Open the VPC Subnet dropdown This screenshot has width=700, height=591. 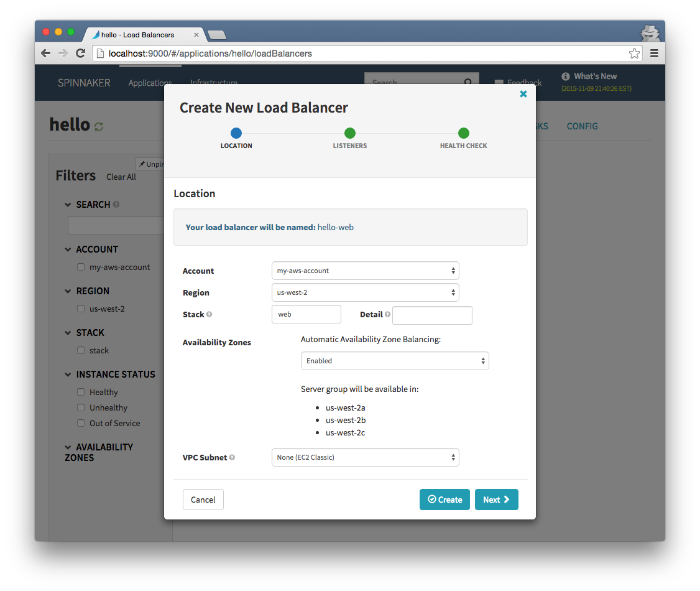pyautogui.click(x=366, y=457)
